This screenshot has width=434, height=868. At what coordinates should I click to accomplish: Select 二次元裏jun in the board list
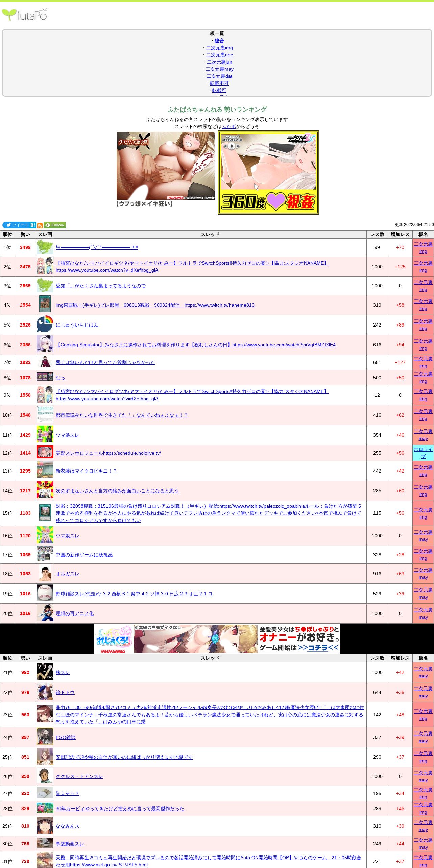click(x=219, y=62)
